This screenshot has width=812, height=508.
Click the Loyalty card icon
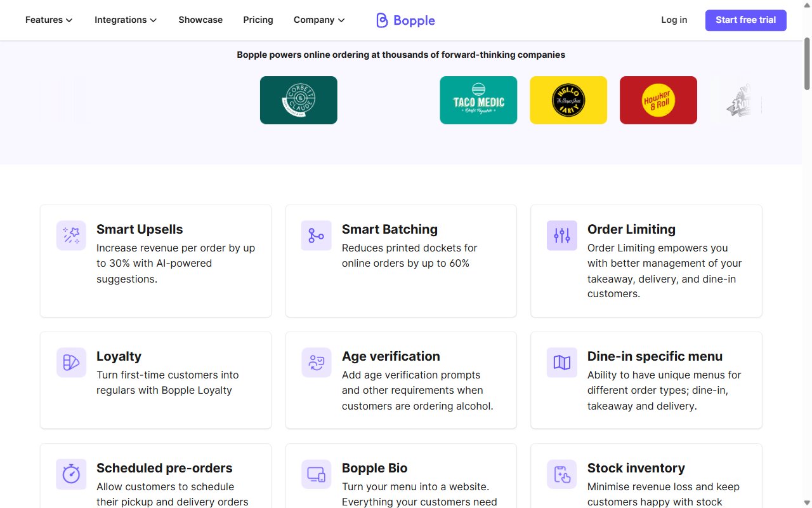coord(71,363)
